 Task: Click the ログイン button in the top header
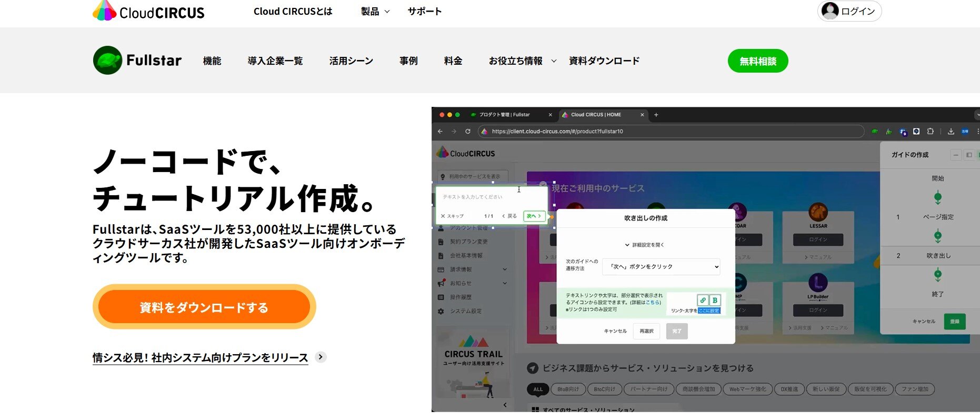tap(849, 11)
